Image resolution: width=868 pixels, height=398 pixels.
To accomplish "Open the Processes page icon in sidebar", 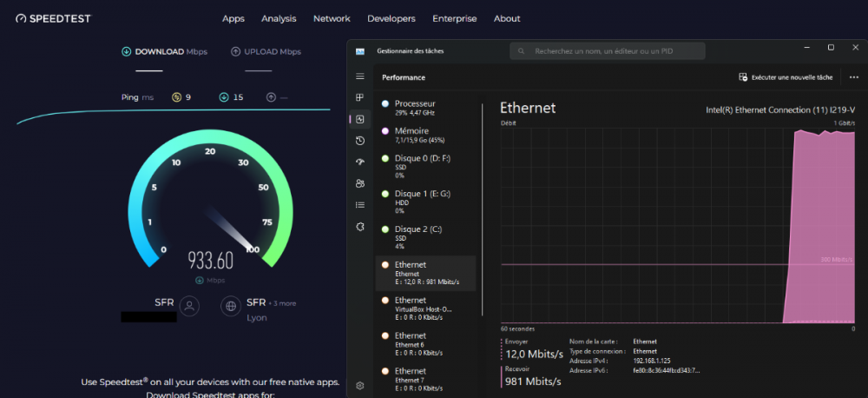I will pyautogui.click(x=360, y=98).
